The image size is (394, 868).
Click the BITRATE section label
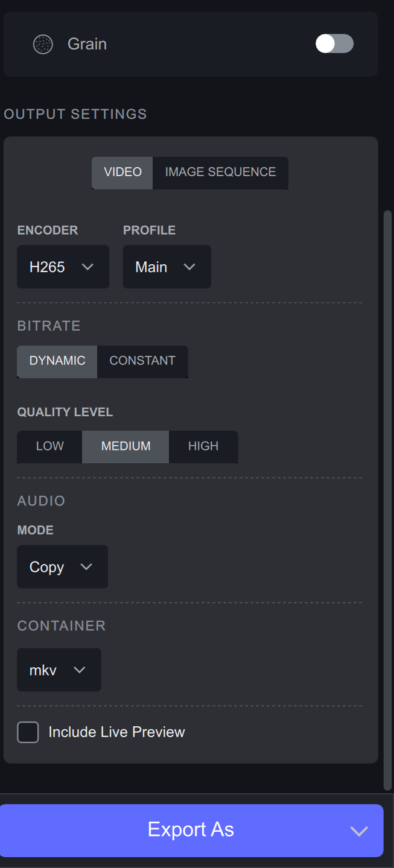49,326
